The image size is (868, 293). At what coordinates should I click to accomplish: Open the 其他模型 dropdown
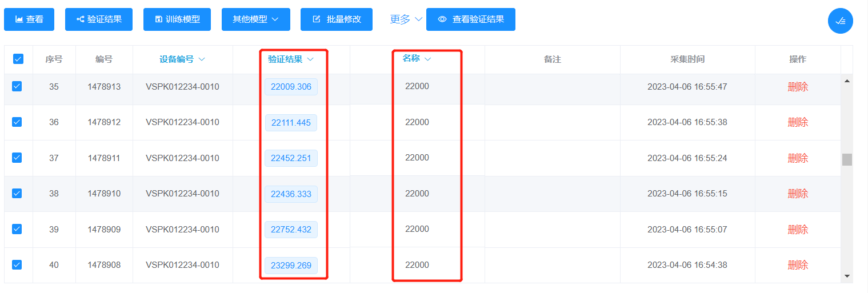[255, 19]
